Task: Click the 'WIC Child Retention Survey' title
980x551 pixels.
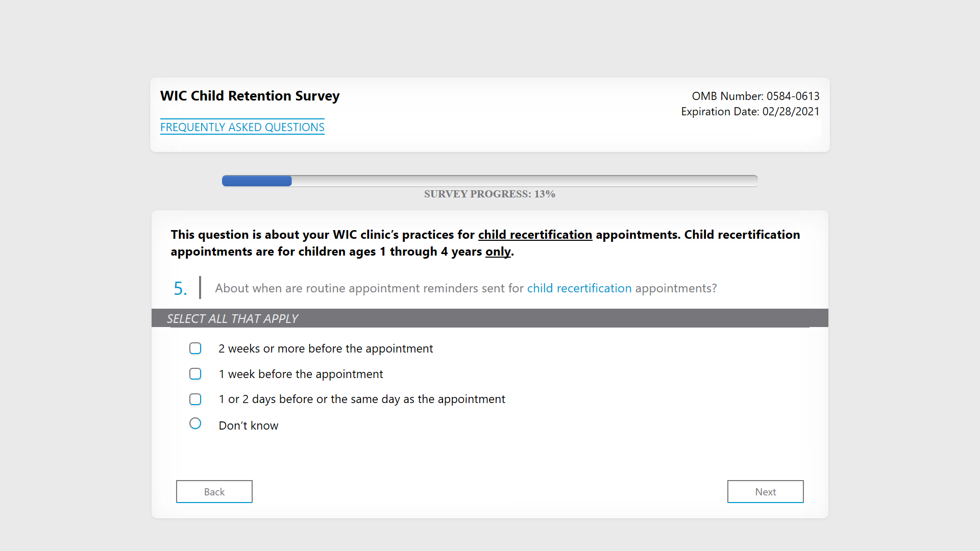Action: (x=250, y=96)
